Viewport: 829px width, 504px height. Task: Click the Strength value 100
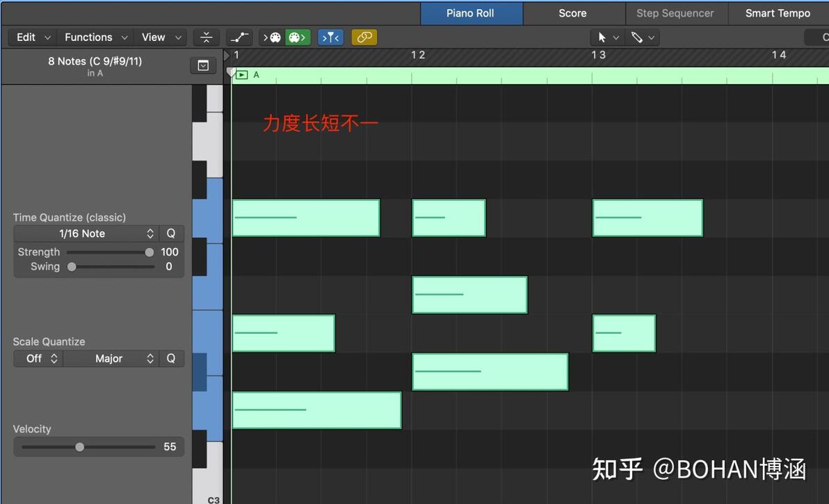(170, 252)
